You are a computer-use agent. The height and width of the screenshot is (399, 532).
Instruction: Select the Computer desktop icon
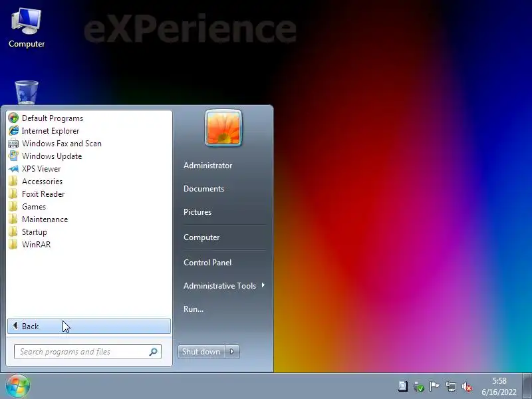pyautogui.click(x=27, y=28)
